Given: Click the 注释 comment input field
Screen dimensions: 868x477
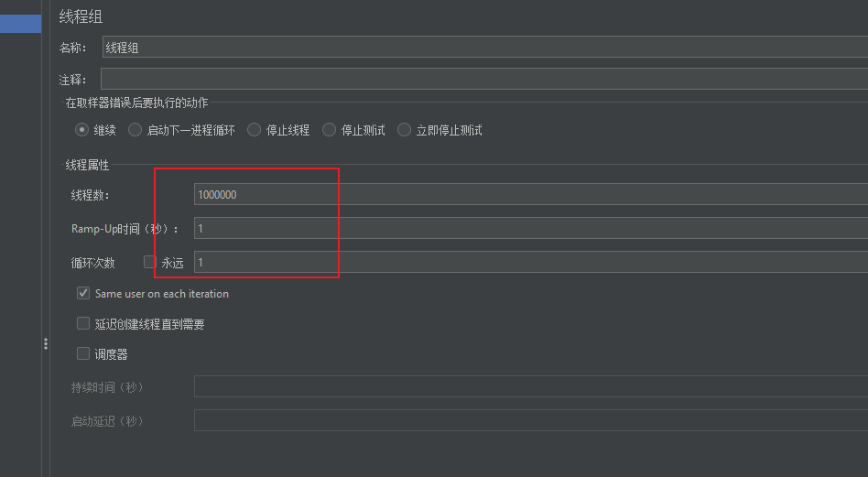Looking at the screenshot, I should pos(483,80).
